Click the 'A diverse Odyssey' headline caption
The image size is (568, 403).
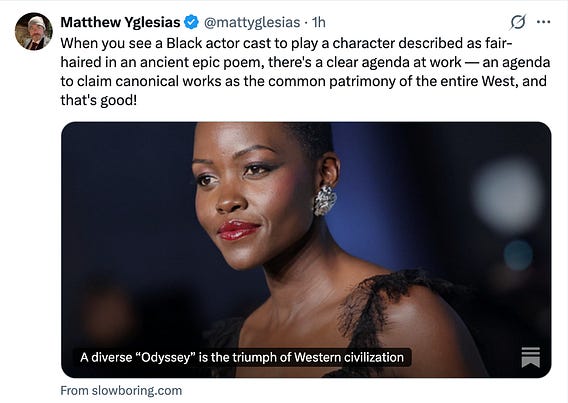[x=242, y=357]
